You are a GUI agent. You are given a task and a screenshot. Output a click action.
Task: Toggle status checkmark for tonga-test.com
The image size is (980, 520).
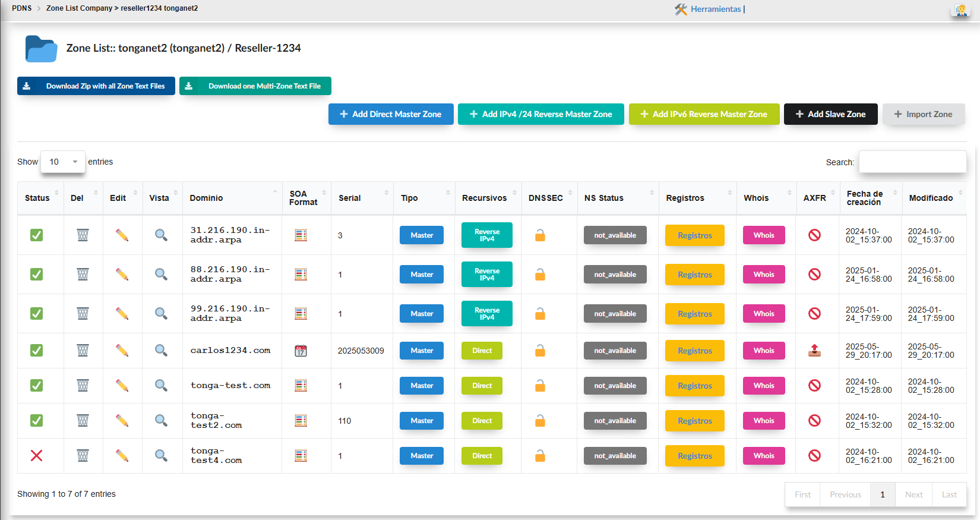tap(37, 386)
